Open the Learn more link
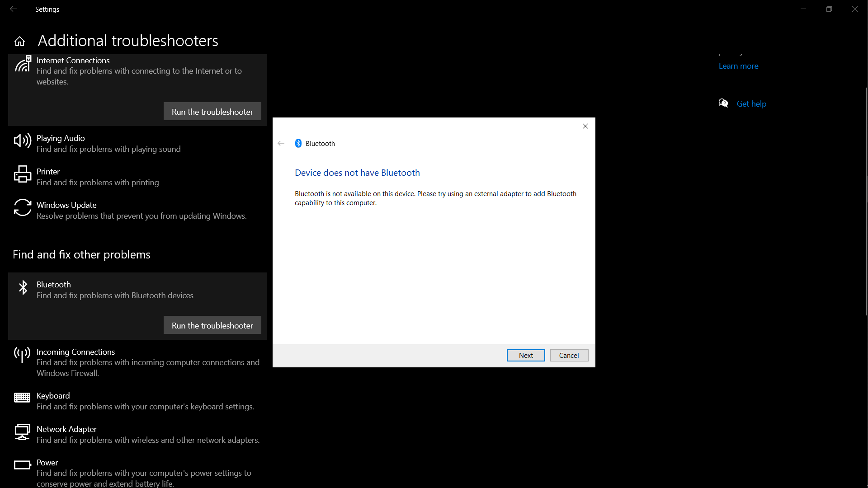The width and height of the screenshot is (868, 488). (739, 66)
